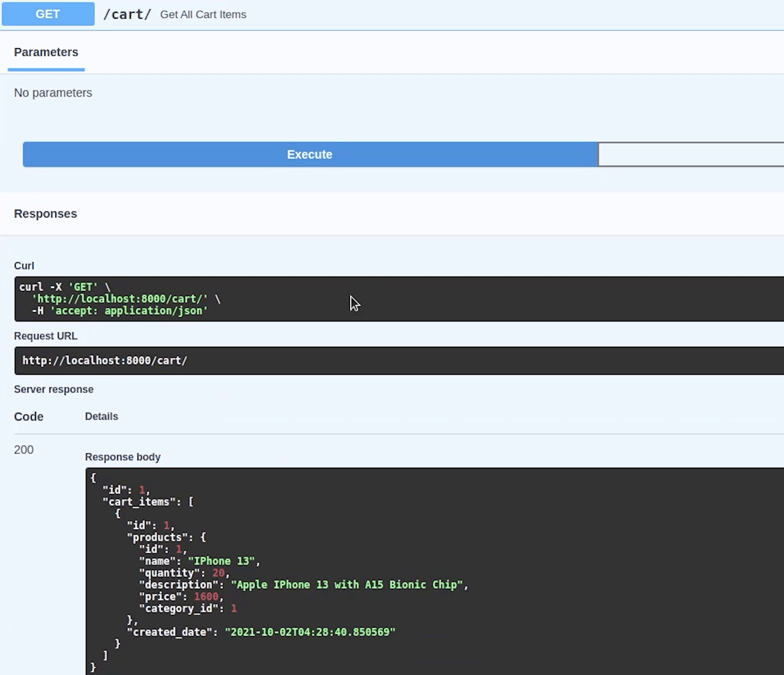Click the No parameters text
Image resolution: width=784 pixels, height=675 pixels.
[53, 93]
